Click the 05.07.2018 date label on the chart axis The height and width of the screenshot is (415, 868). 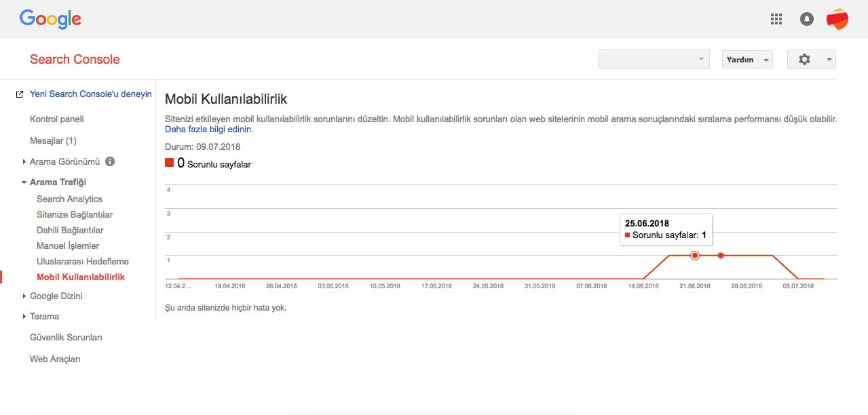[x=798, y=286]
